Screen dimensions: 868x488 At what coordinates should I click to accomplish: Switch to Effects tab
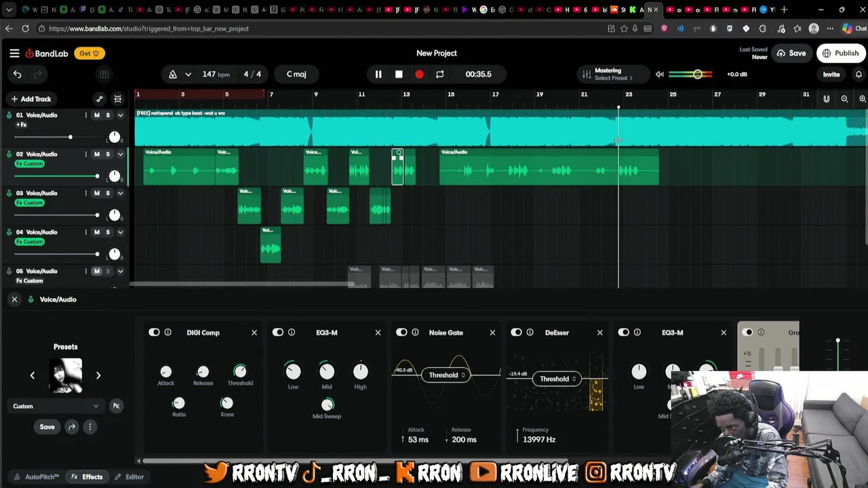click(87, 476)
